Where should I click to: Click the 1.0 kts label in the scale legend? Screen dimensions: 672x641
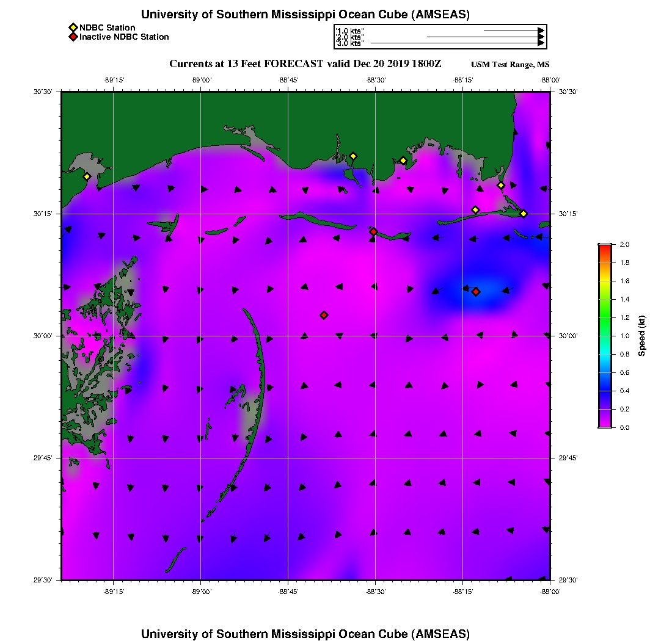350,31
